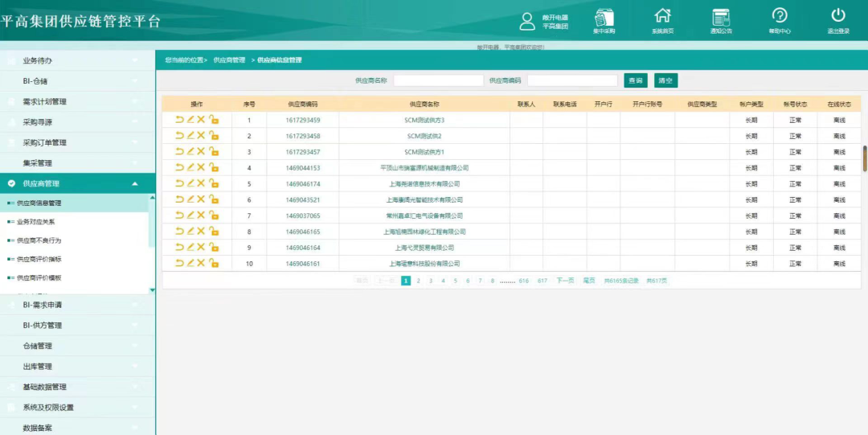Click supplier code 1469046165 cell

coord(303,232)
